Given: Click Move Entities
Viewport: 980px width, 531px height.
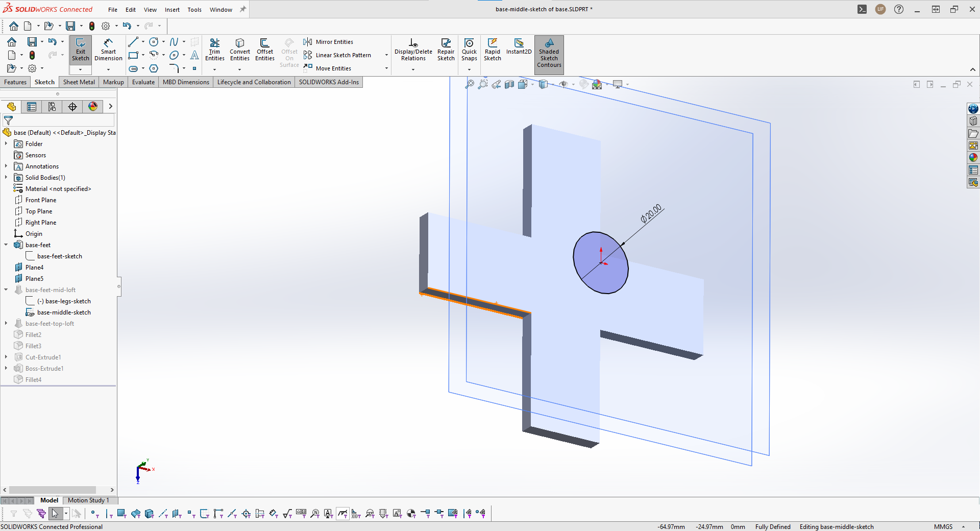Looking at the screenshot, I should 327,68.
